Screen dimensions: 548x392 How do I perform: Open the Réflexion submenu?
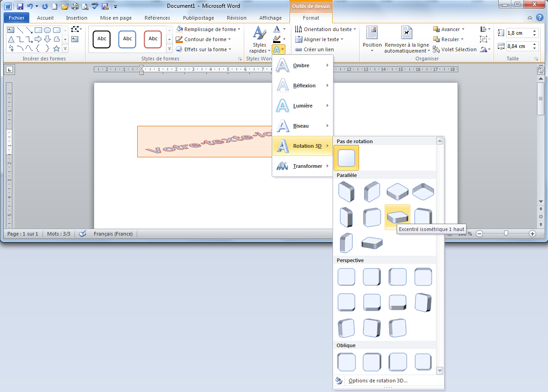pos(303,86)
